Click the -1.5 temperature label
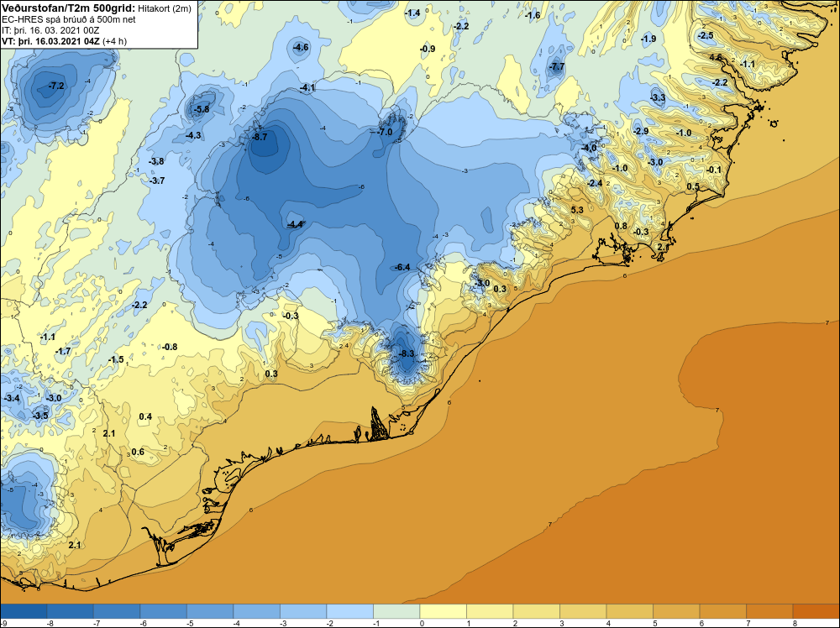This screenshot has width=840, height=628. (x=116, y=360)
